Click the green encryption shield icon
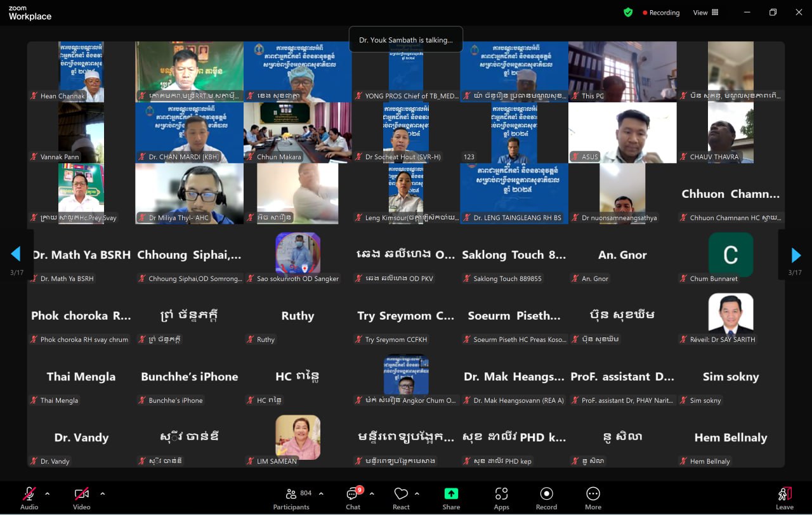The image size is (812, 515). click(x=628, y=12)
